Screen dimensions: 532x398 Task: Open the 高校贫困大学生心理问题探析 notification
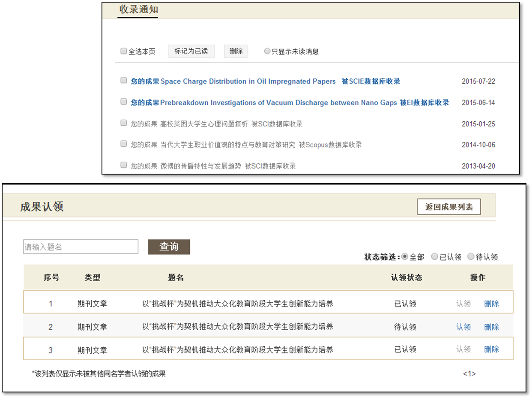[216, 124]
